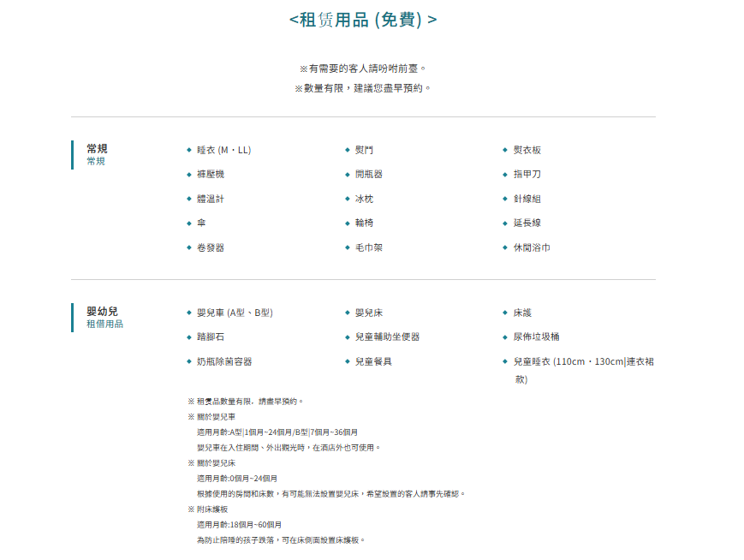Click the 延長線 item
The width and height of the screenshot is (744, 560).
[527, 223]
